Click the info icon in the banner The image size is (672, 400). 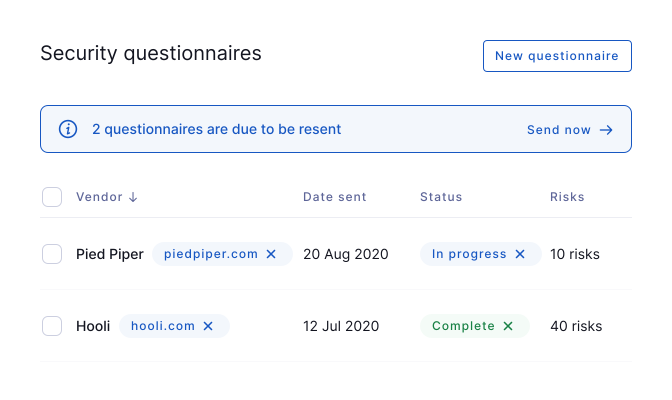tap(68, 129)
